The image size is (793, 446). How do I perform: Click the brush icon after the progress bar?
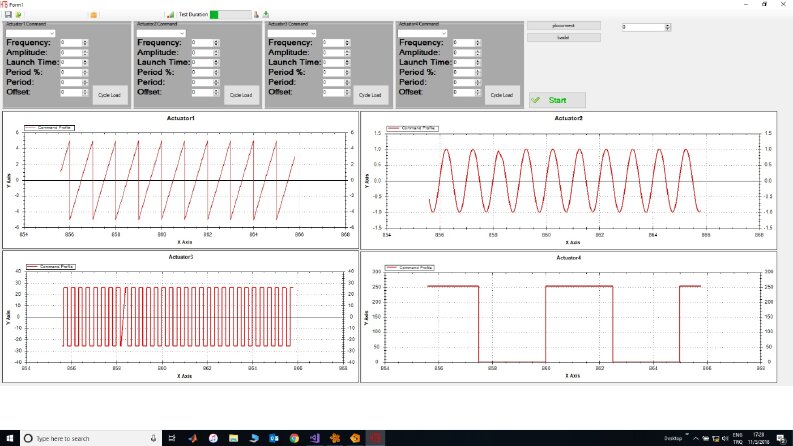tap(256, 15)
